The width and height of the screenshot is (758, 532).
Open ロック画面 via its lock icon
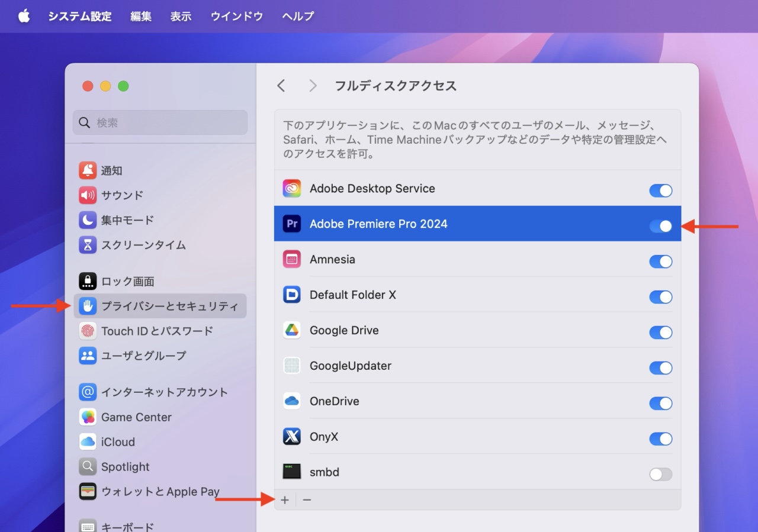tap(88, 281)
